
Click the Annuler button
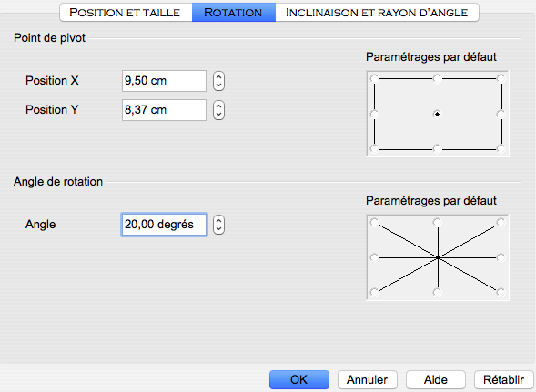(368, 379)
